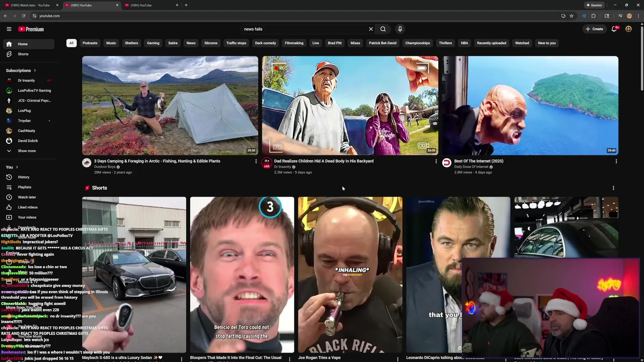Open the David Dobrik subscription channel

point(29,141)
